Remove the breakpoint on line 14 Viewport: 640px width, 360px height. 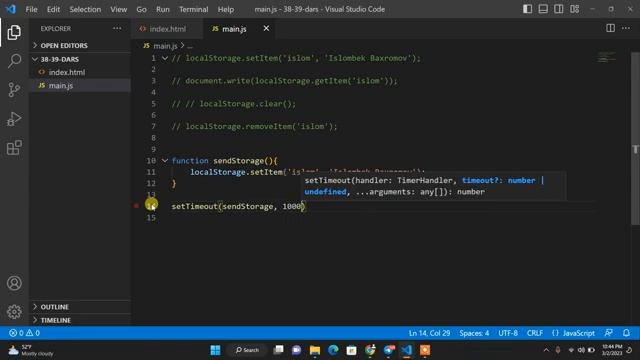click(x=136, y=206)
